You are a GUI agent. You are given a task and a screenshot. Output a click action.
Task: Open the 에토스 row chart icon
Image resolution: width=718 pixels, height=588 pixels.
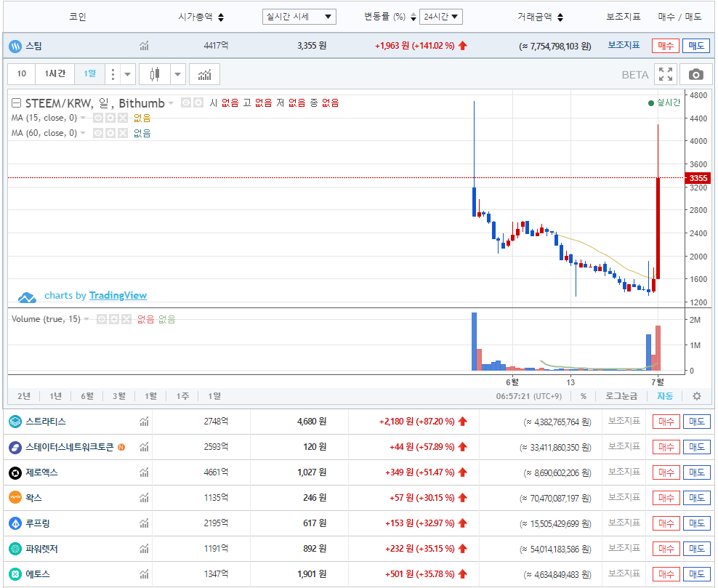(x=144, y=573)
